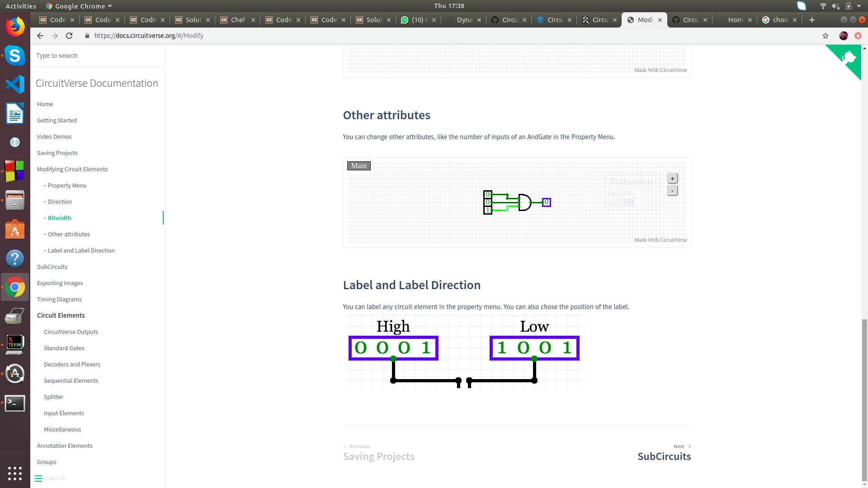Launch Skype from the dock

(15, 56)
